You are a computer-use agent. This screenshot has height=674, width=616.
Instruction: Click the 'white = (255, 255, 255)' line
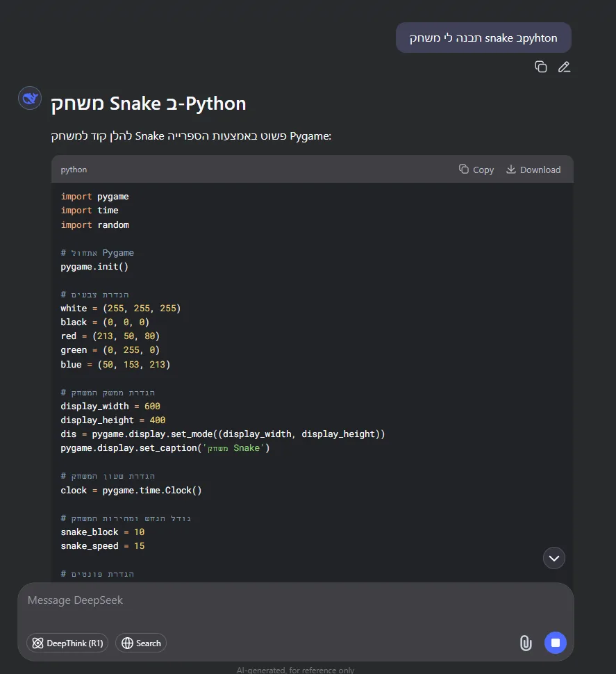click(x=121, y=309)
